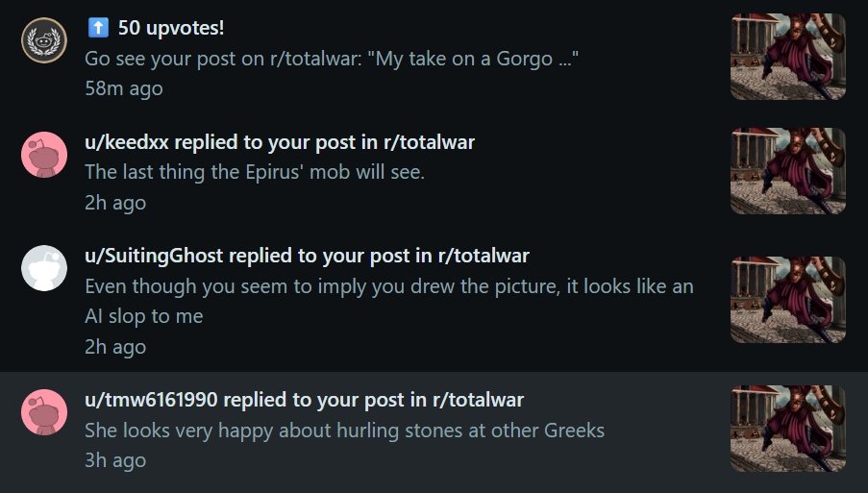Open post thumbnail beside u/SuitingGhost's reply
This screenshot has width=868, height=493.
click(x=788, y=299)
